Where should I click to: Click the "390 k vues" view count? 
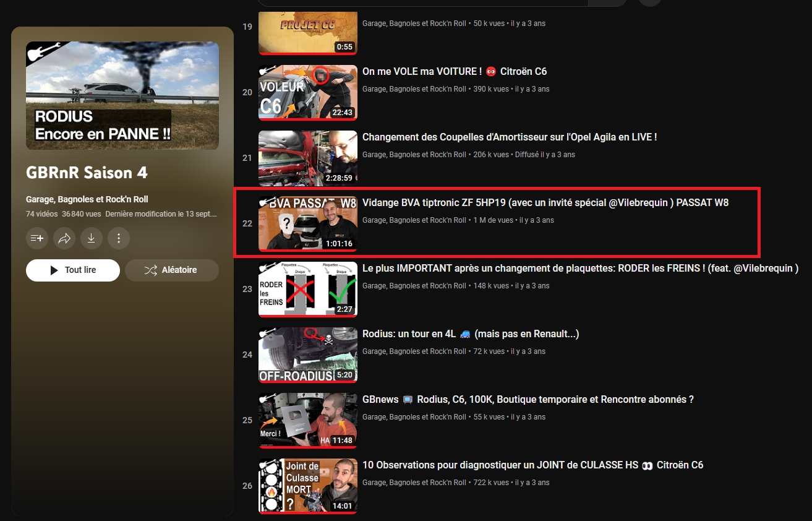pyautogui.click(x=492, y=89)
